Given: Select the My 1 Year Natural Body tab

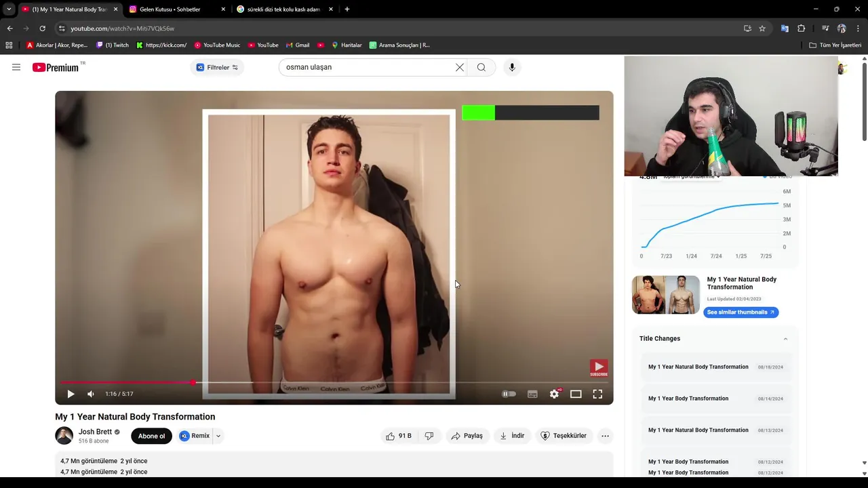Looking at the screenshot, I should [x=69, y=9].
